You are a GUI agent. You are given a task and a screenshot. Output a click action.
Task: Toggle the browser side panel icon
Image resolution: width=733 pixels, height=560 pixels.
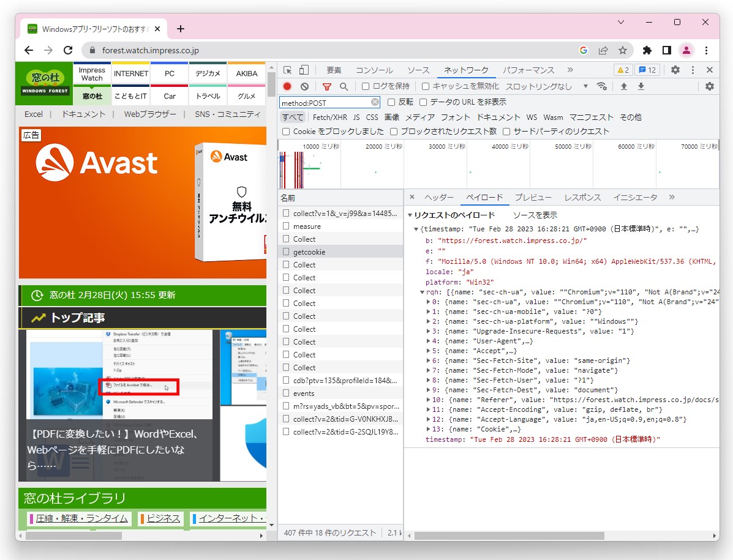click(x=667, y=50)
